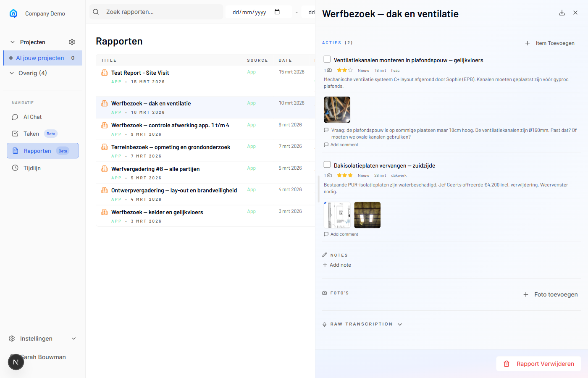This screenshot has height=378, width=588.
Task: Toggle the third star on the Ventilatiekanalen rating
Action: (350, 70)
